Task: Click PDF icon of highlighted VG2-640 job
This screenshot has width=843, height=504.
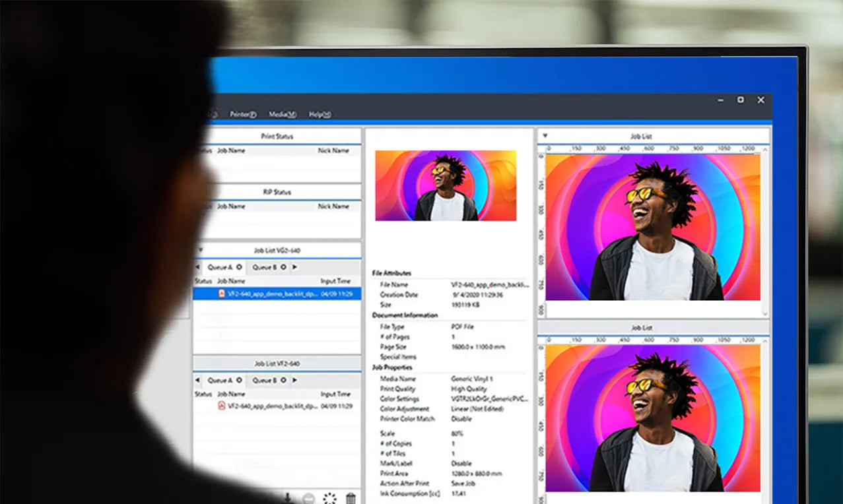Action: point(222,294)
